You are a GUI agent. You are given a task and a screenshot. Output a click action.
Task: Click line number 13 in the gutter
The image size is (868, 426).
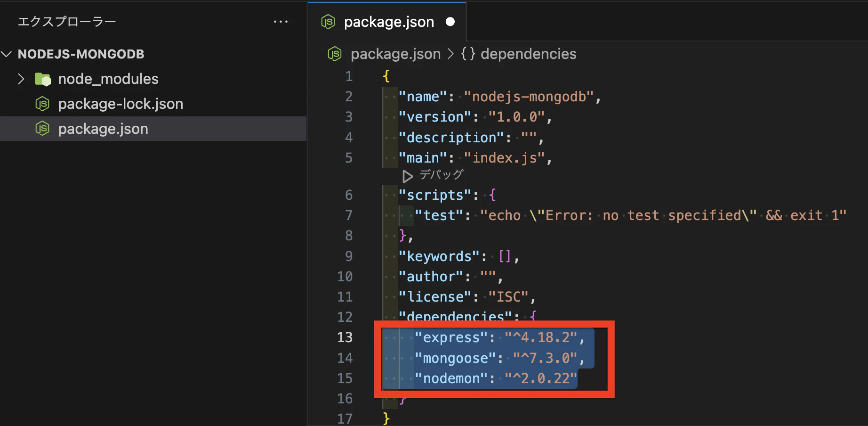point(345,337)
